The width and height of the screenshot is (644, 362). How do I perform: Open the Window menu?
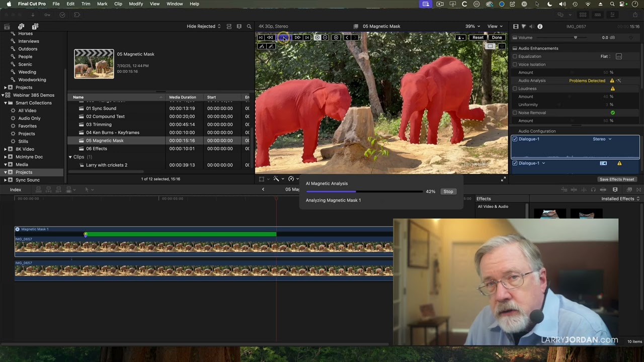coord(175,4)
